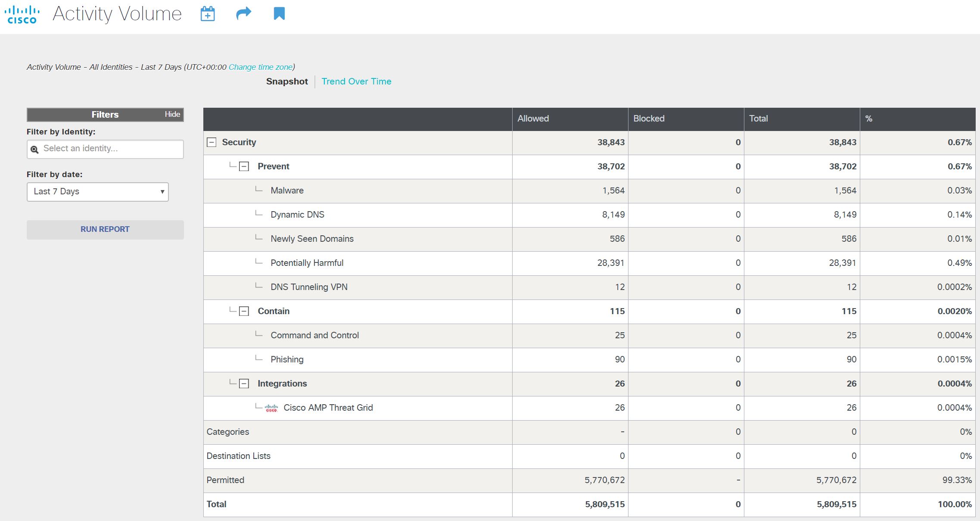Click the share arrow icon
The image size is (980, 521).
(x=243, y=14)
